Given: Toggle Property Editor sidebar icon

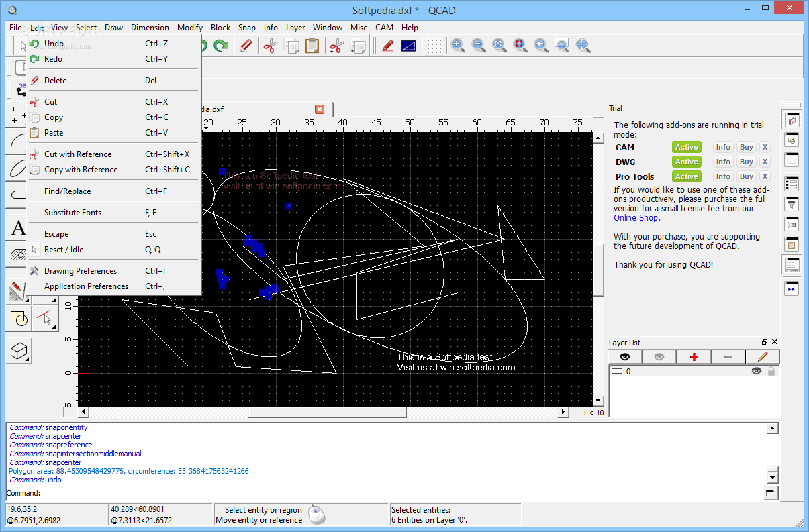Looking at the screenshot, I should (x=792, y=183).
